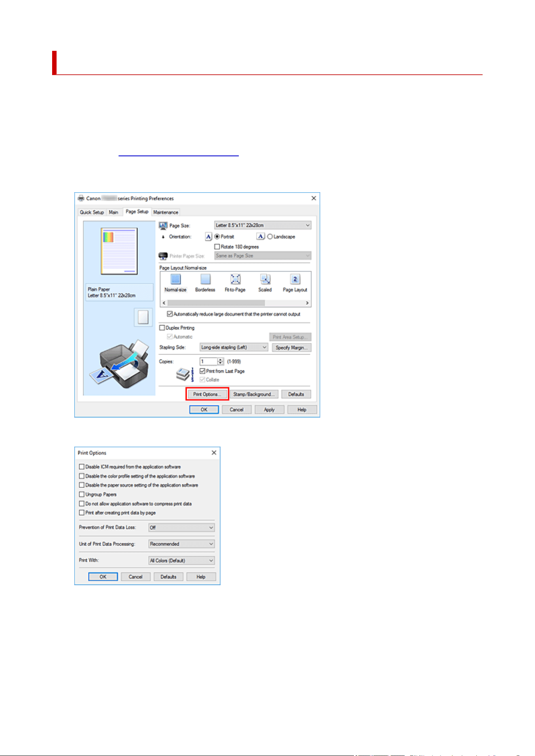Close the Print Options dialog
This screenshot has width=535, height=756.
click(214, 453)
